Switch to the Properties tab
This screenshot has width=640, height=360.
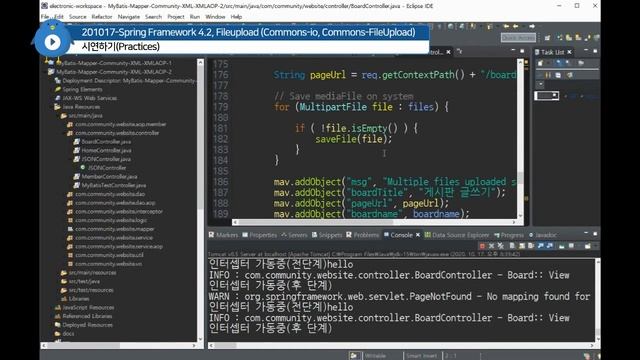(259, 235)
